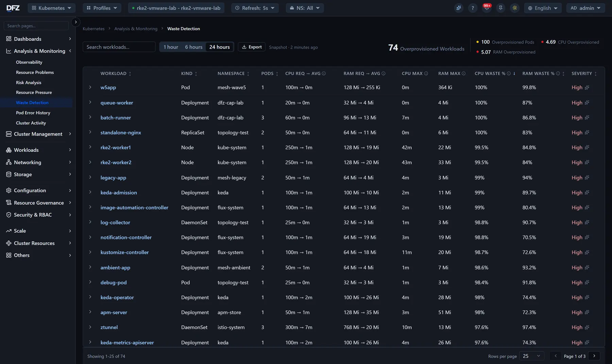
Task: Go to previous page of results
Action: (556, 356)
